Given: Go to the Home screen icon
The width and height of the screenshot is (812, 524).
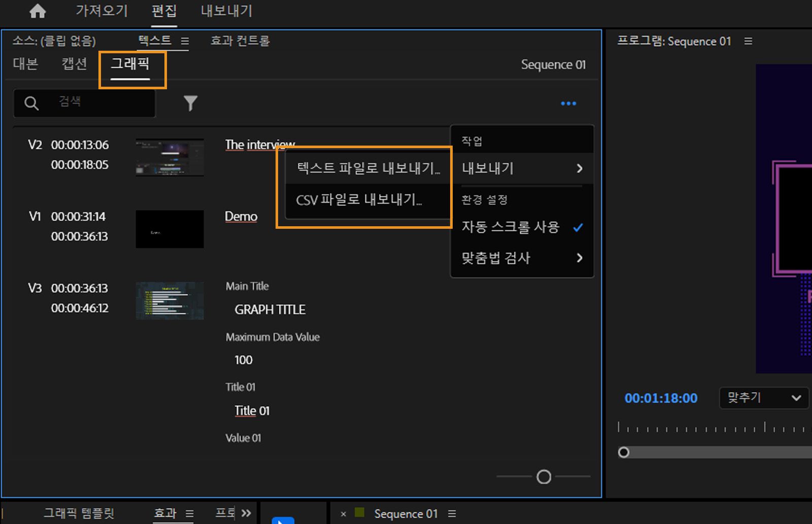Looking at the screenshot, I should 38,11.
